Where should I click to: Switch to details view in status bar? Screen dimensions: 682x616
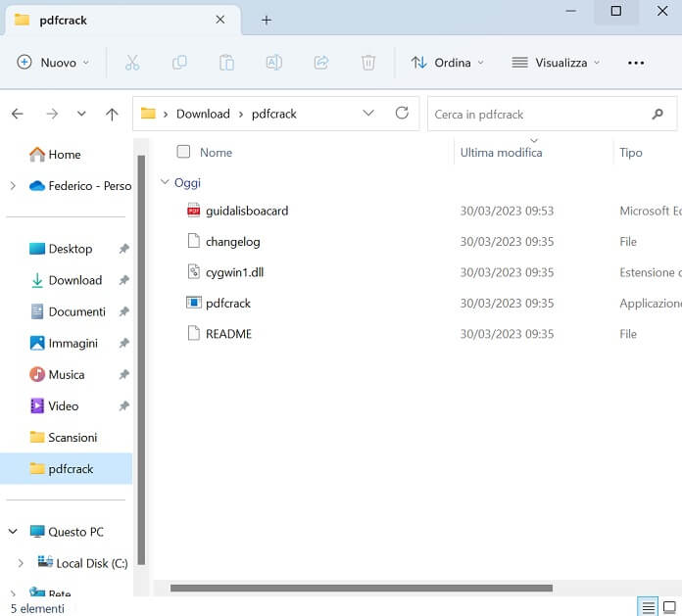click(x=648, y=607)
